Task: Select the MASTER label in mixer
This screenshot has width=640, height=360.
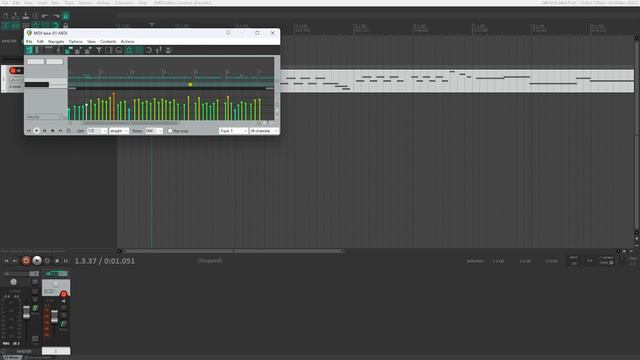Action: tap(24, 351)
